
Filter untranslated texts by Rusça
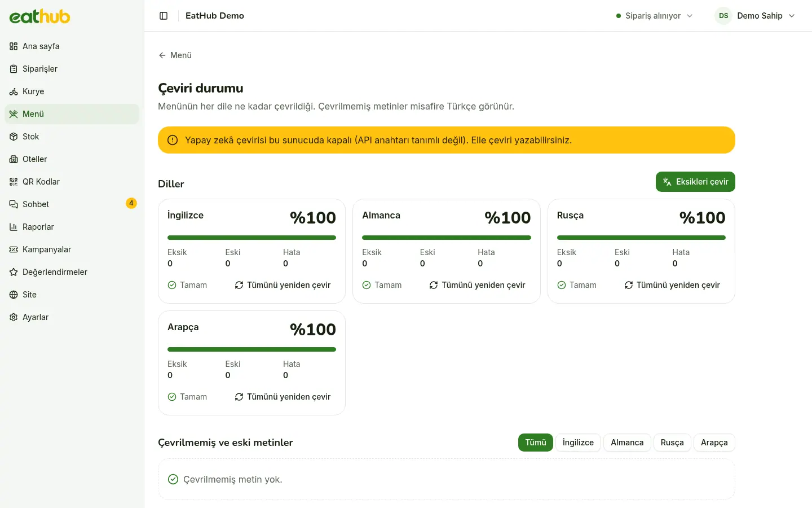coord(672,443)
